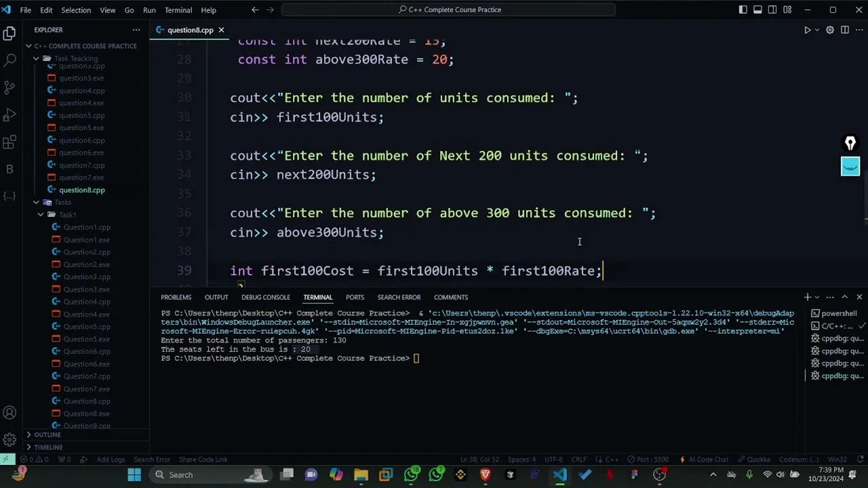Open the Manage gear icon
Image resolution: width=868 pixels, height=488 pixels.
[9, 441]
